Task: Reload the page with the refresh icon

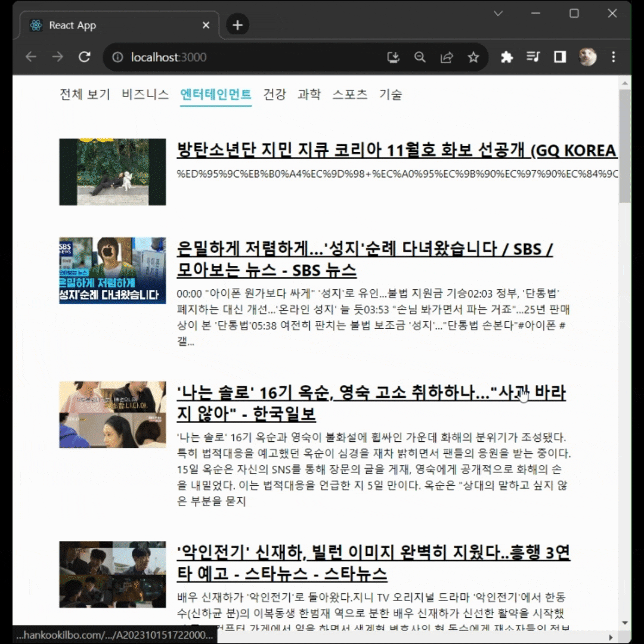Action: [85, 57]
